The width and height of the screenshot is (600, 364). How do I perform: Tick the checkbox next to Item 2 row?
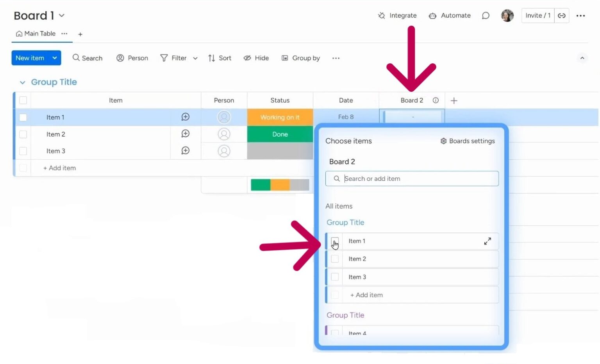[23, 134]
